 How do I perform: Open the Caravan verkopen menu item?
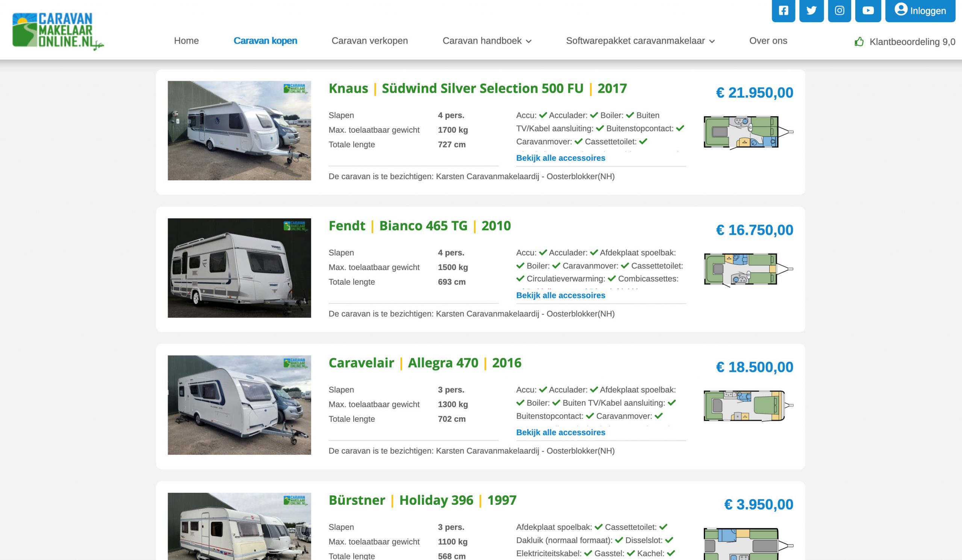point(369,41)
